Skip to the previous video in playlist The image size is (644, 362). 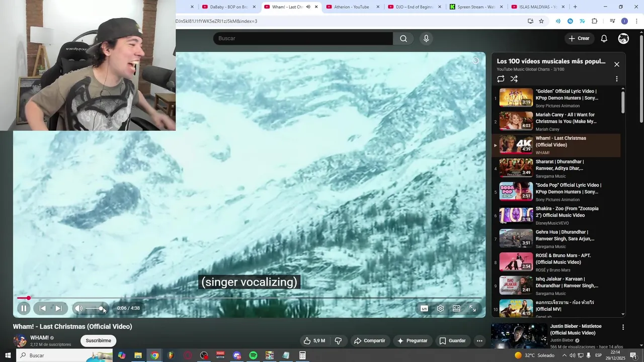[x=43, y=308]
